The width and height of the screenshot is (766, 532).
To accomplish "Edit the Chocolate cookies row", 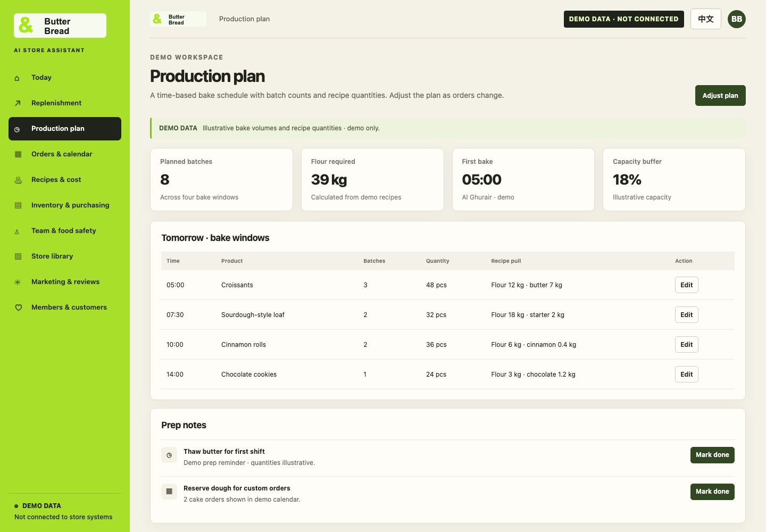I will pyautogui.click(x=687, y=375).
